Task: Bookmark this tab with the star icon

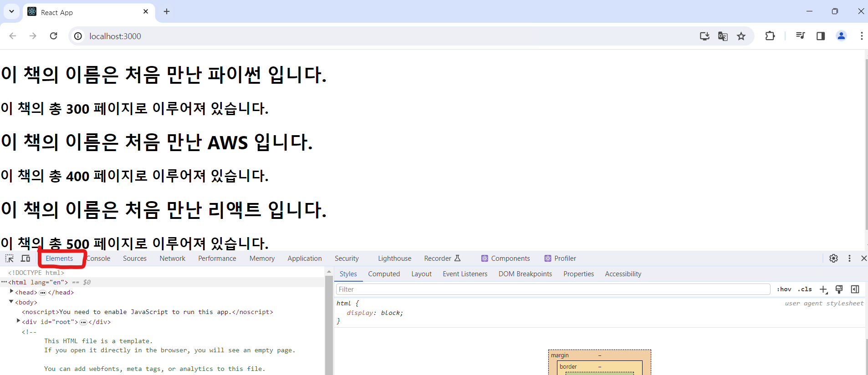Action: pyautogui.click(x=741, y=36)
